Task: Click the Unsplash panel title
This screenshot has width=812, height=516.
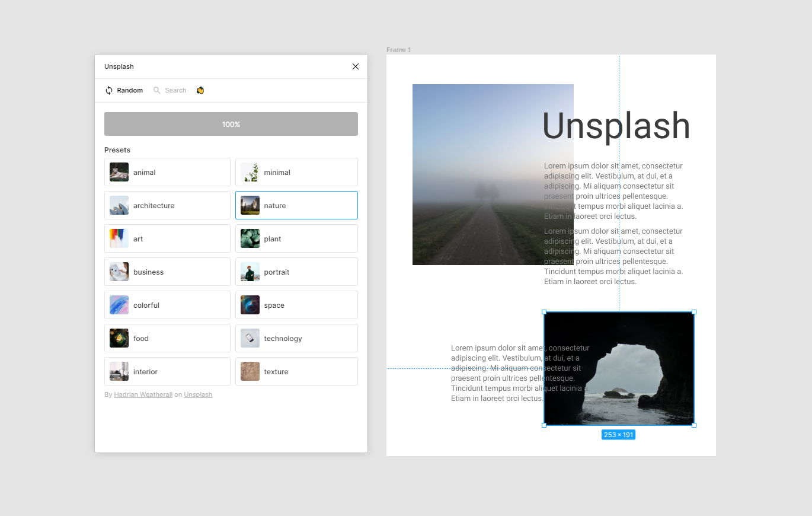Action: coord(119,66)
